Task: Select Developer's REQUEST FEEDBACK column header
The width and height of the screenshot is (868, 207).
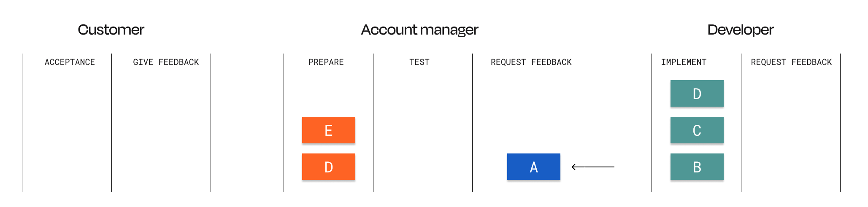Action: click(791, 62)
